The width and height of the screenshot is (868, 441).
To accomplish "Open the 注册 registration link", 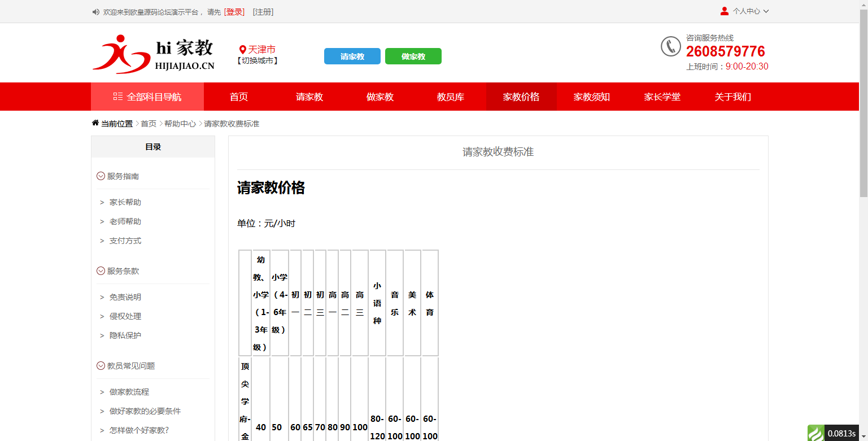I will click(264, 11).
